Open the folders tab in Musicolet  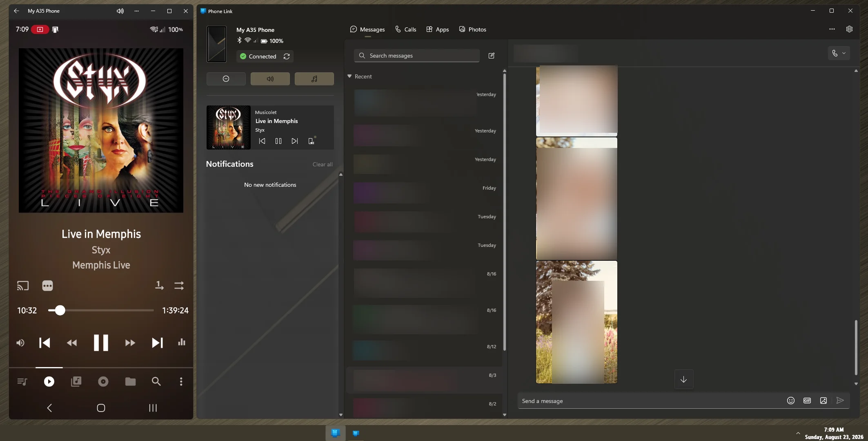(x=130, y=381)
